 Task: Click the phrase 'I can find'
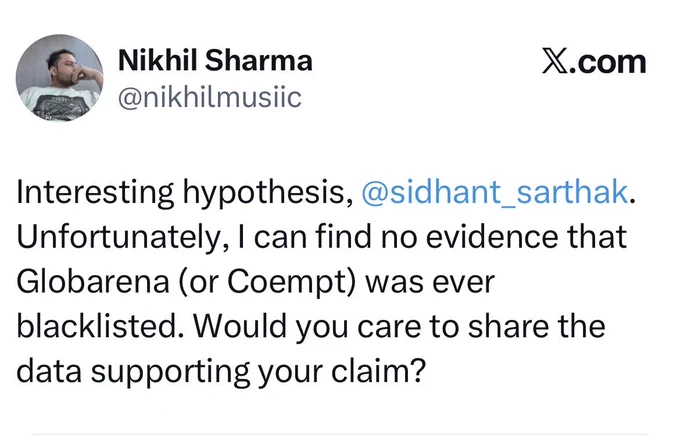tap(304, 237)
